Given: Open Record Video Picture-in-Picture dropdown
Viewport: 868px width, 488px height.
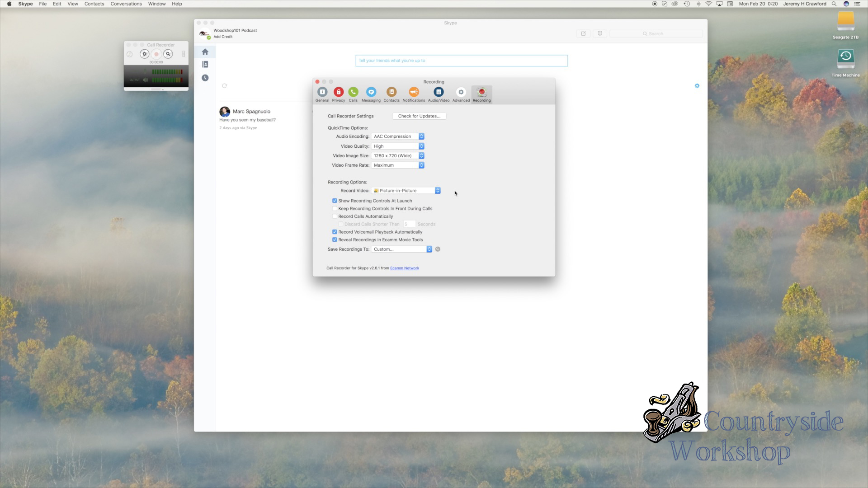Looking at the screenshot, I should point(406,191).
